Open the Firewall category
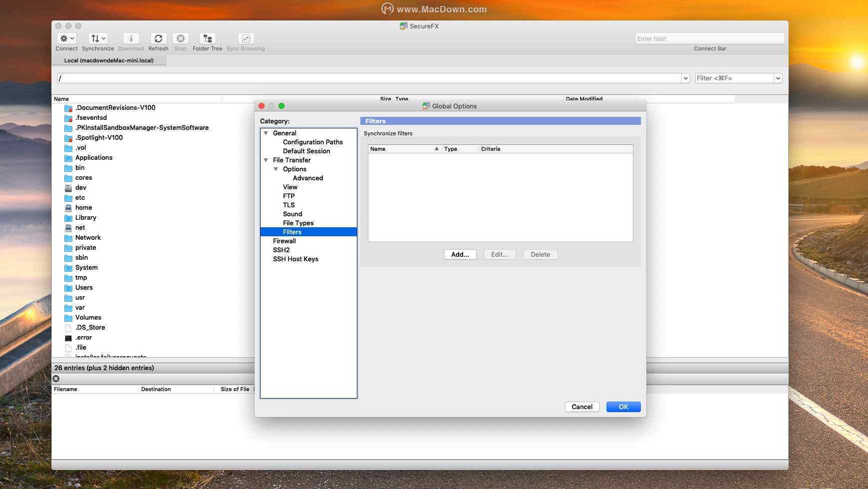Viewport: 868px width, 489px height. pyautogui.click(x=284, y=241)
